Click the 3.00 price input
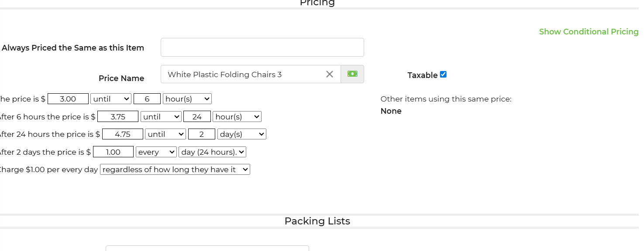 click(68, 99)
